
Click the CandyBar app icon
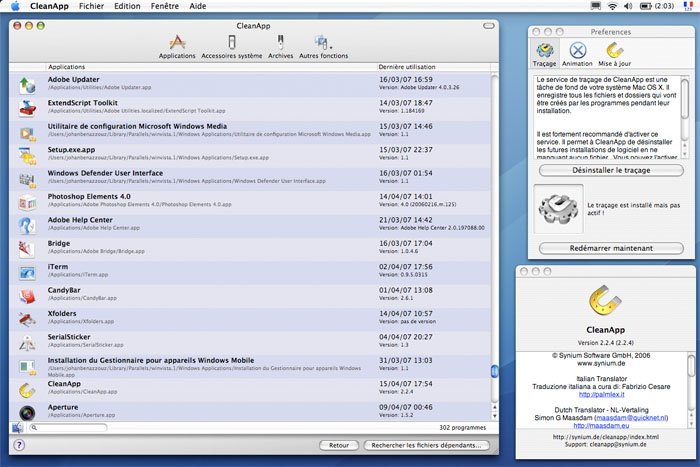coord(27,296)
